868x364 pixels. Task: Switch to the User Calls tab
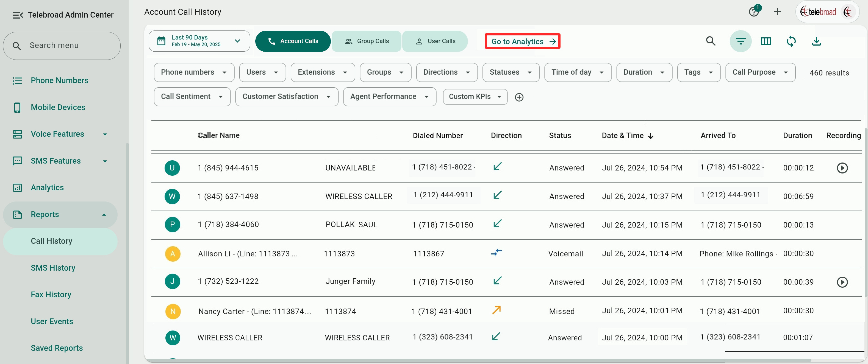pyautogui.click(x=435, y=41)
